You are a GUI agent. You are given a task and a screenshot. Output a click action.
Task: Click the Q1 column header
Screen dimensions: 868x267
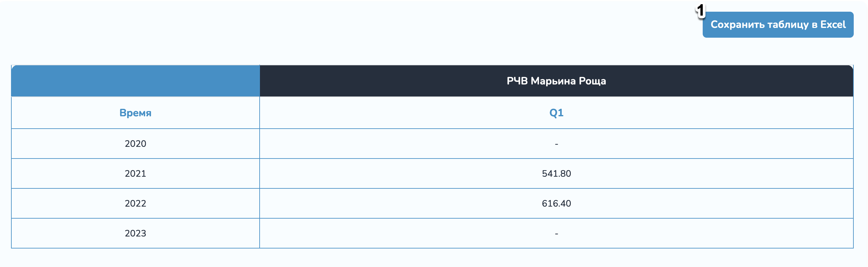tap(556, 113)
